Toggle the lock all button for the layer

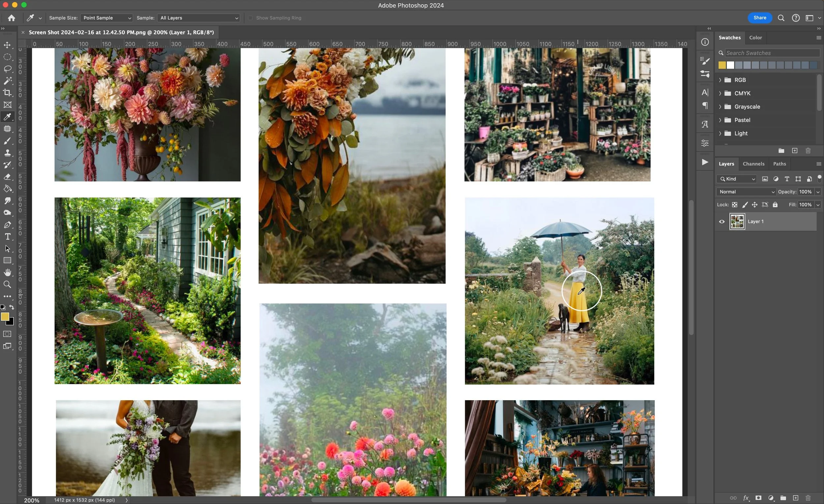[x=775, y=205]
